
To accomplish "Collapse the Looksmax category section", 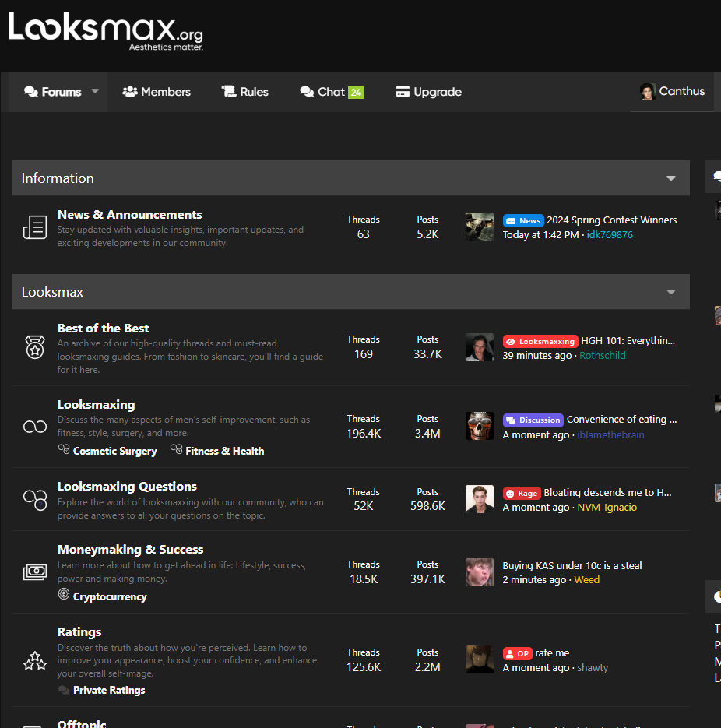I will (671, 292).
